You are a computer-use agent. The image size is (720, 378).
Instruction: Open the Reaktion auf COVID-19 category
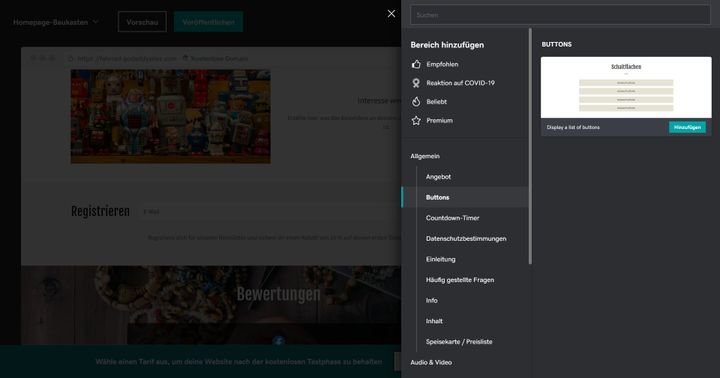tap(461, 83)
